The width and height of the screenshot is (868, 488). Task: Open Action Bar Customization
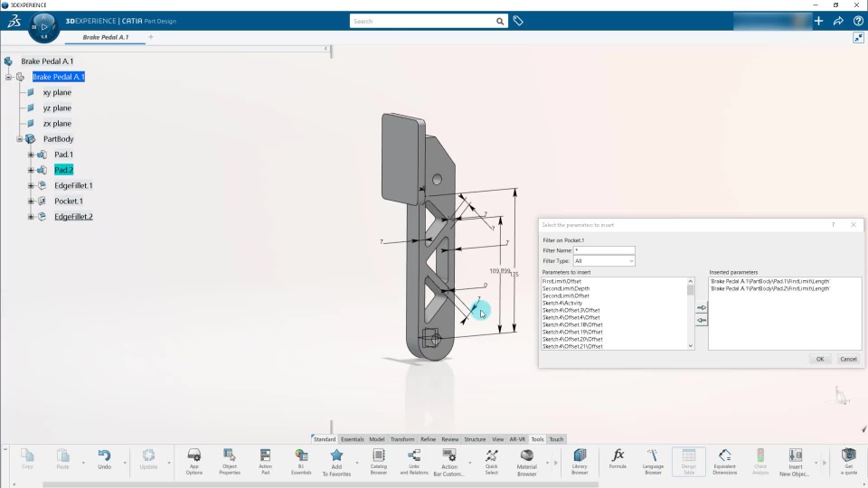pos(449,461)
